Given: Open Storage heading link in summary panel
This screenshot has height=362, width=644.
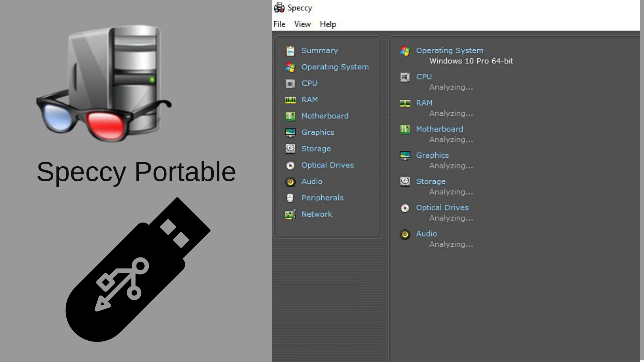Looking at the screenshot, I should click(x=431, y=181).
